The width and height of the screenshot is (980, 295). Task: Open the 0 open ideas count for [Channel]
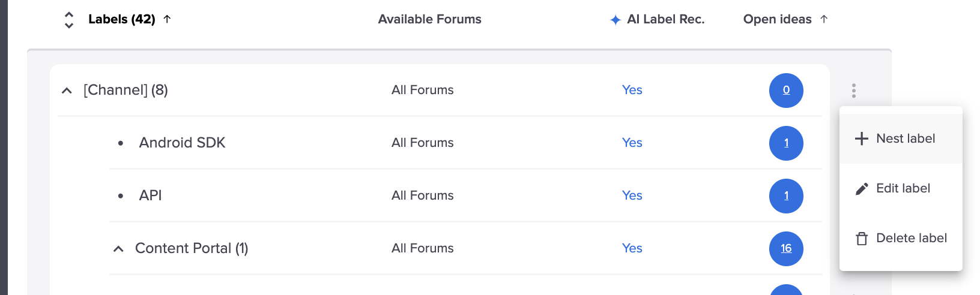pyautogui.click(x=786, y=90)
